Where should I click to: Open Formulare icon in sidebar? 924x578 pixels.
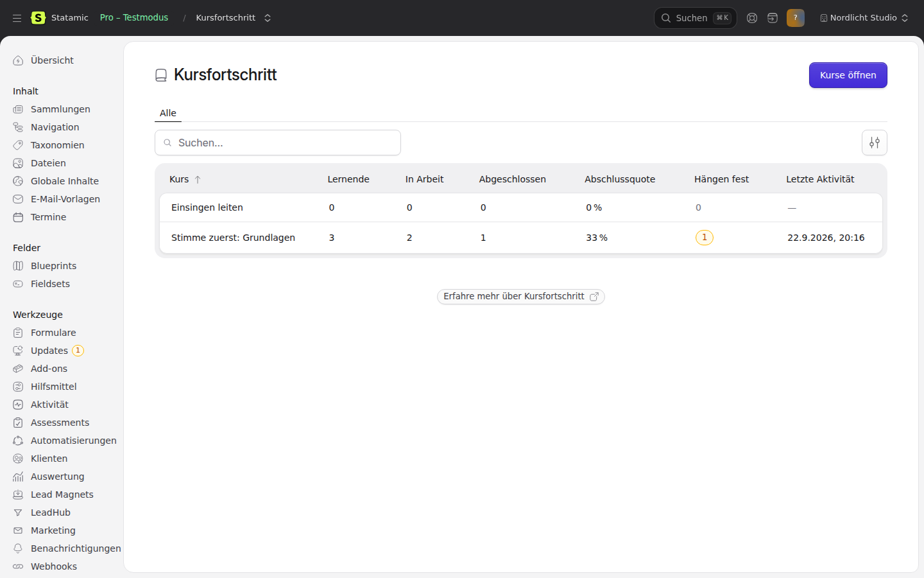coord(18,333)
